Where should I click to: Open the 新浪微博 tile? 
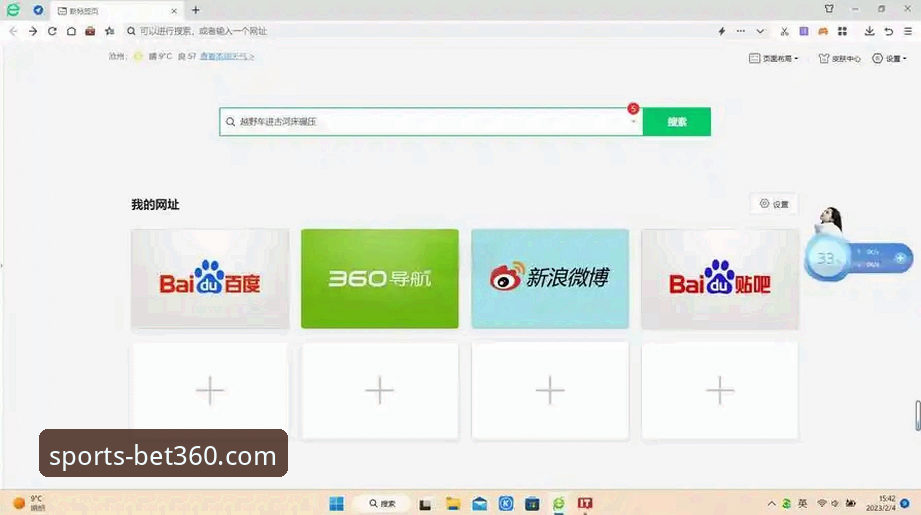click(550, 278)
